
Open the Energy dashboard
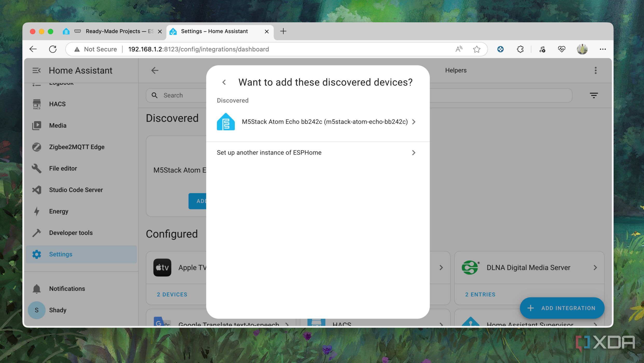[x=81, y=211]
